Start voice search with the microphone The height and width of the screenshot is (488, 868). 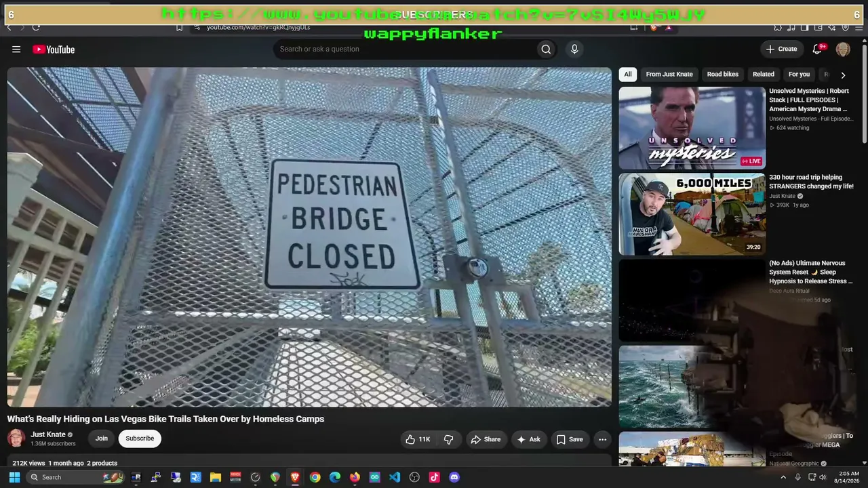(574, 49)
